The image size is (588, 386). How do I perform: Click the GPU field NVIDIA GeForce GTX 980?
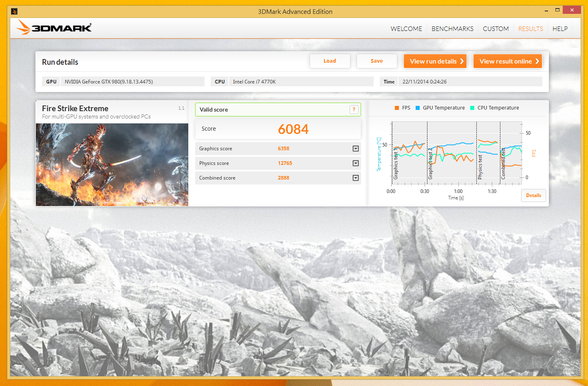pos(132,81)
